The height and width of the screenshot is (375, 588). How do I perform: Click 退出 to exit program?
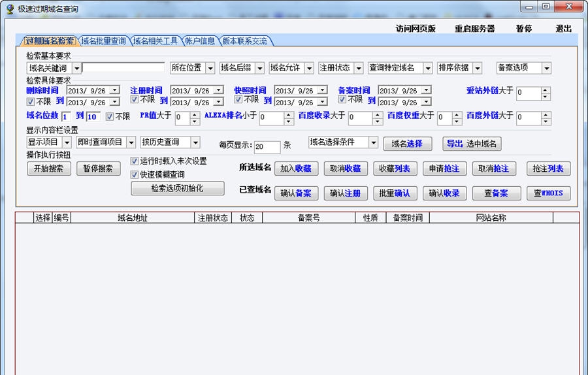click(563, 29)
